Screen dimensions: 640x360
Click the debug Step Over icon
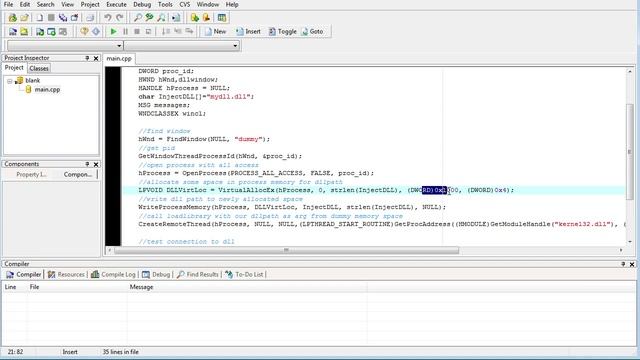point(166,31)
